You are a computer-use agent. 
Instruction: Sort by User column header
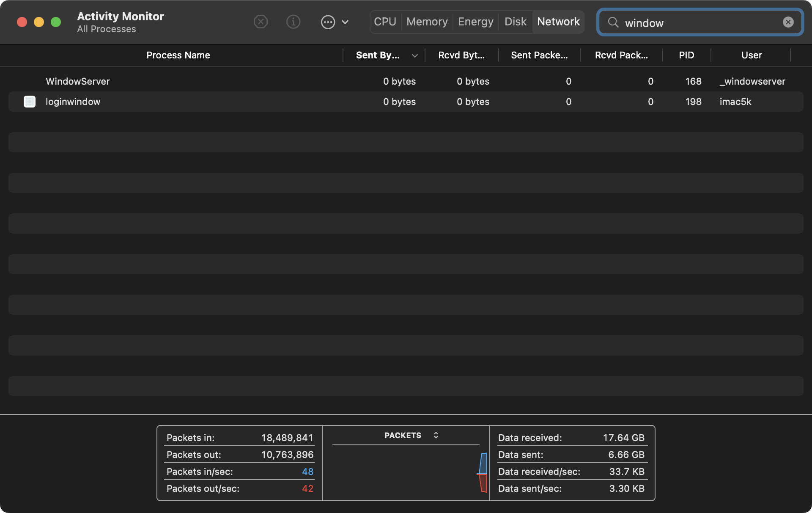752,55
